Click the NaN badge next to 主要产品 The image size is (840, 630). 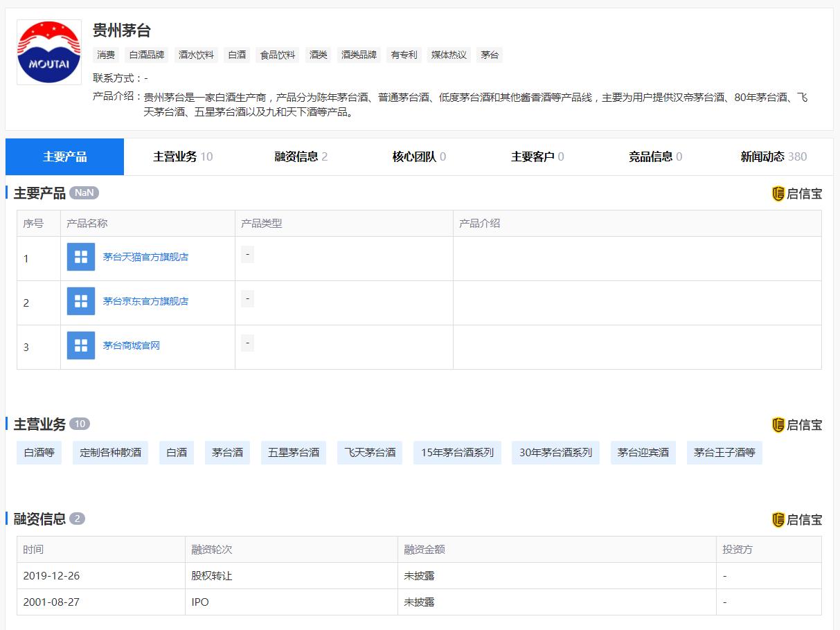[84, 193]
